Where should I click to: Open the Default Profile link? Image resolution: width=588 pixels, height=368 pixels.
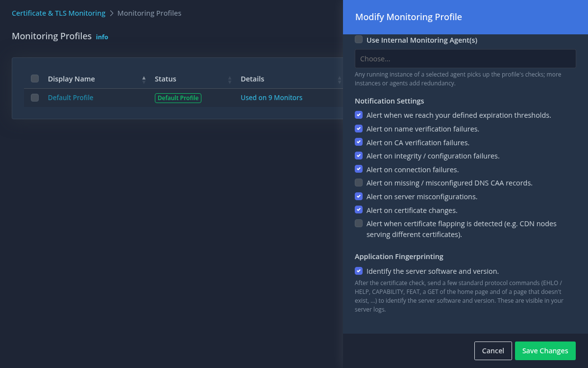tap(71, 98)
